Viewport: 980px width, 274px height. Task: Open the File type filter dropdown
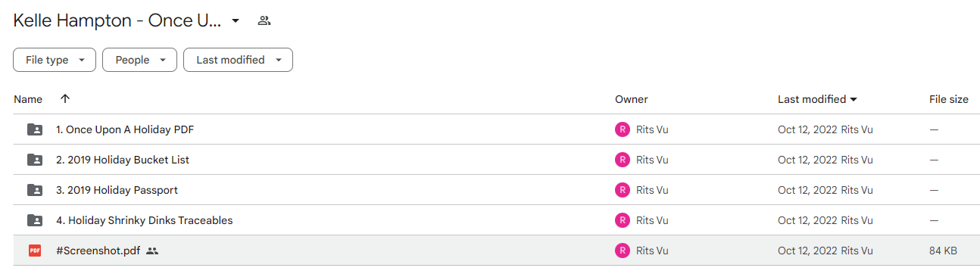pos(55,60)
